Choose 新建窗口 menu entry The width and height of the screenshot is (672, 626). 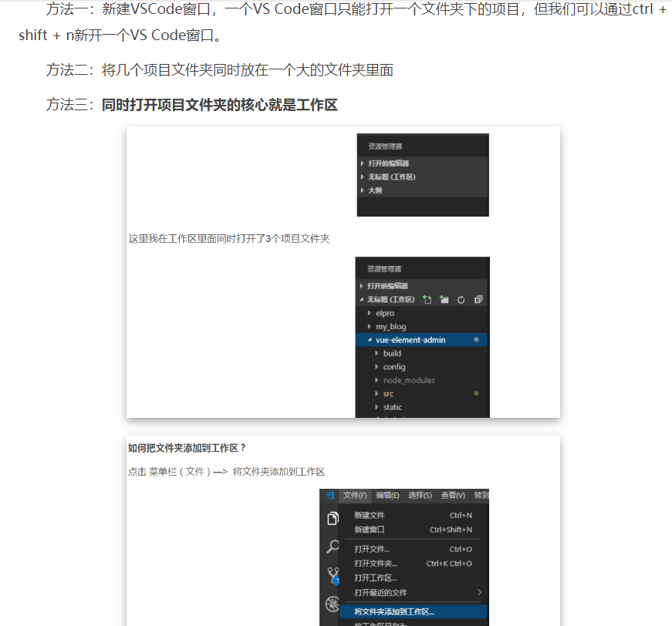point(413,530)
